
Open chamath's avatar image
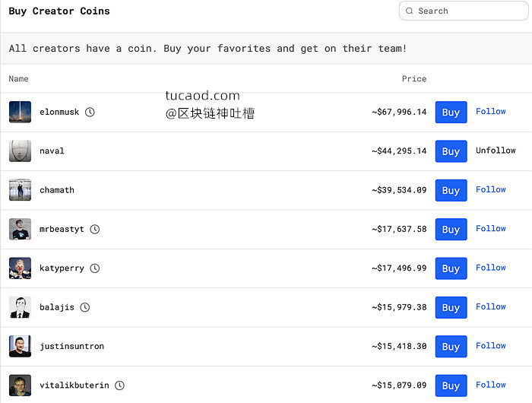[x=20, y=190]
